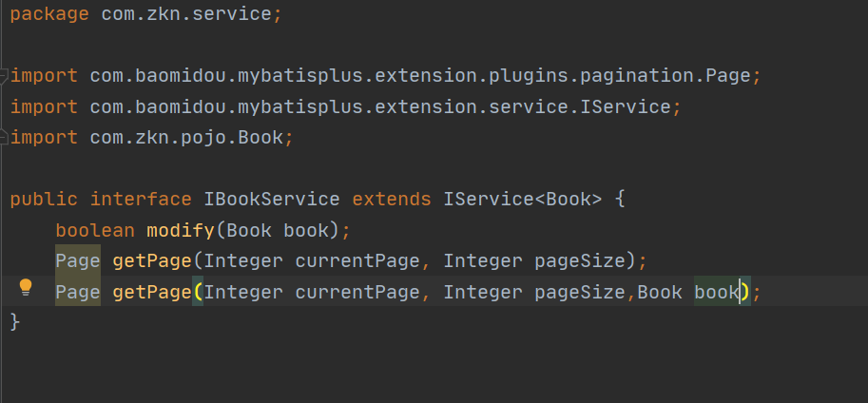This screenshot has height=403, width=868.
Task: Click highlighted opening parenthesis of last getPage
Action: click(198, 292)
